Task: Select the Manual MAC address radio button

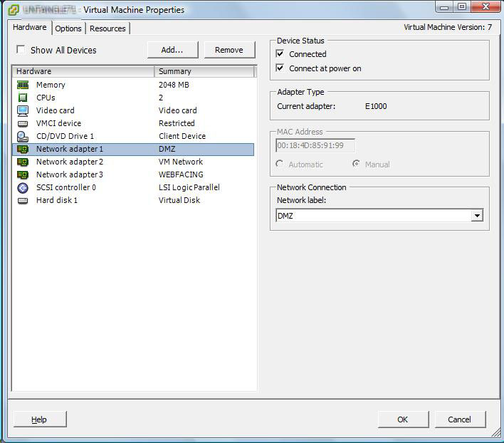Action: [x=357, y=165]
